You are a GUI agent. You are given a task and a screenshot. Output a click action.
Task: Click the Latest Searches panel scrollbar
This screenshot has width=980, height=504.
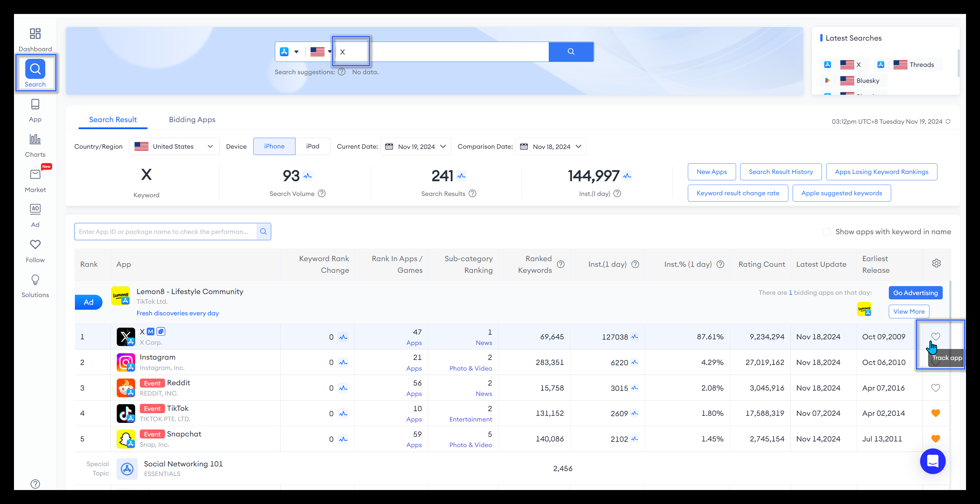pyautogui.click(x=958, y=63)
